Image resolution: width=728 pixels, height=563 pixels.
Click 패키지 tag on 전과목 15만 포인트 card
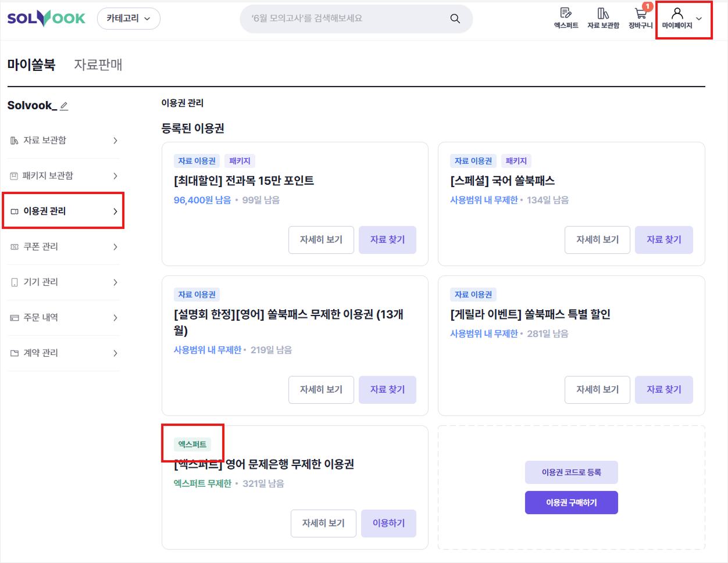(240, 161)
